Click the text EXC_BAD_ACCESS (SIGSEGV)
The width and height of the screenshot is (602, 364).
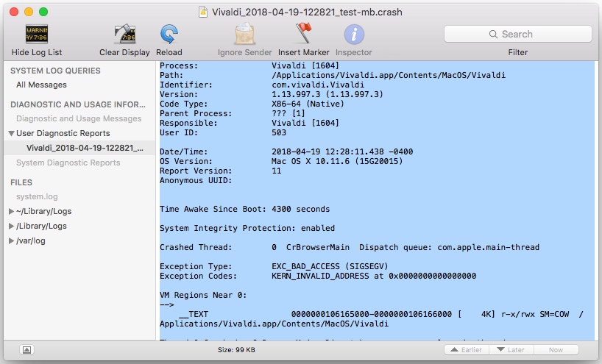coord(330,266)
